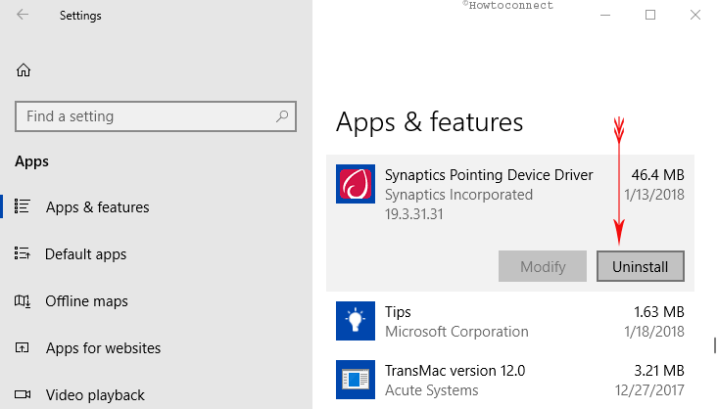Click the Apps for websites icon
Viewport: 718px width, 409px height.
(x=22, y=348)
